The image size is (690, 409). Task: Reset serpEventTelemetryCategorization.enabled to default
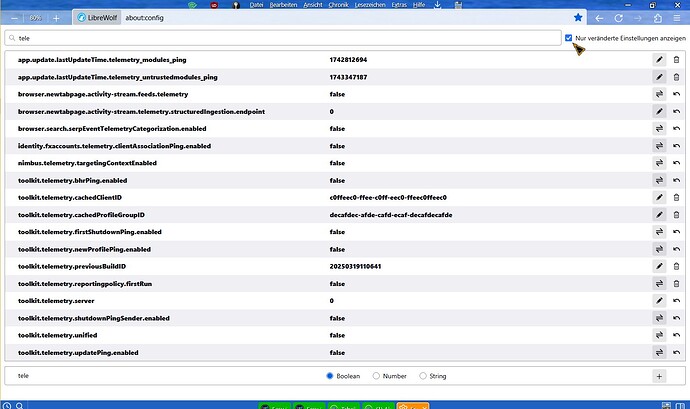point(676,129)
